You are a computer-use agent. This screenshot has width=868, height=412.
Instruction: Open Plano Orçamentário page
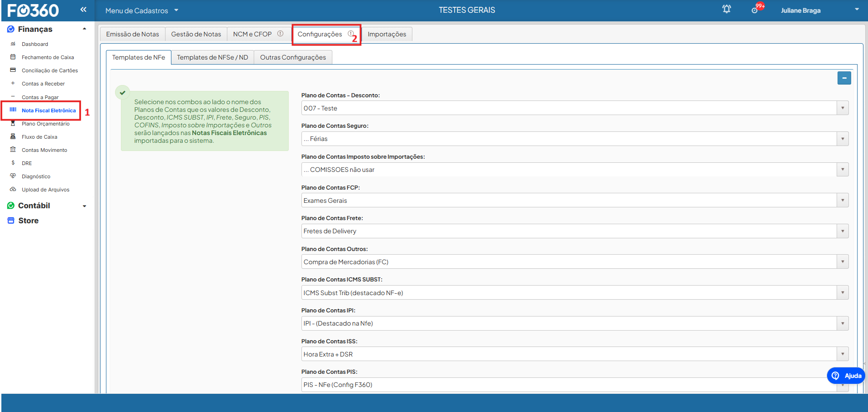click(x=45, y=124)
